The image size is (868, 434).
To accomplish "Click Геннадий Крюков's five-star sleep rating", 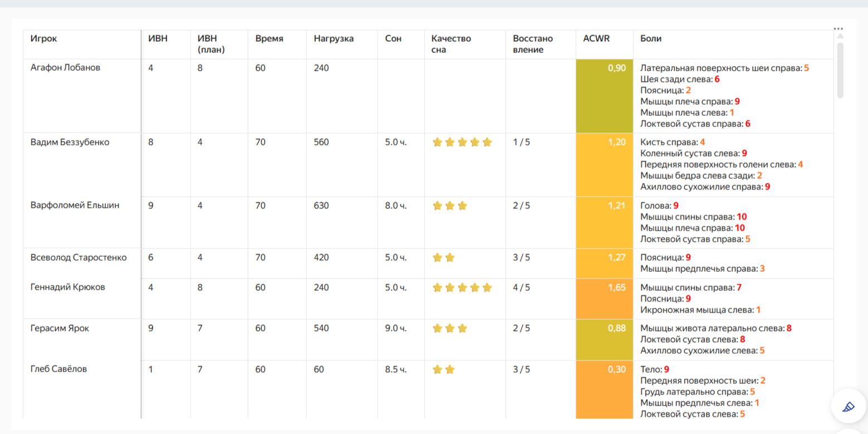I will pos(462,287).
